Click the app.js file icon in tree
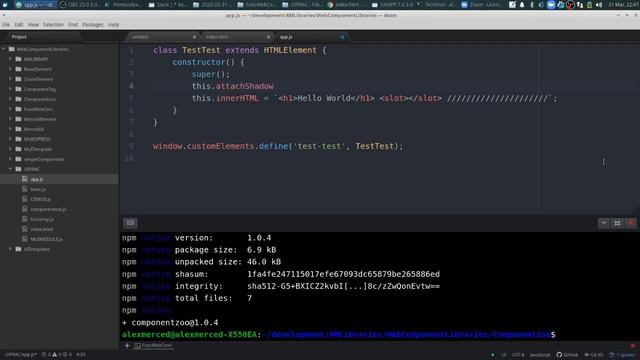 point(25,179)
